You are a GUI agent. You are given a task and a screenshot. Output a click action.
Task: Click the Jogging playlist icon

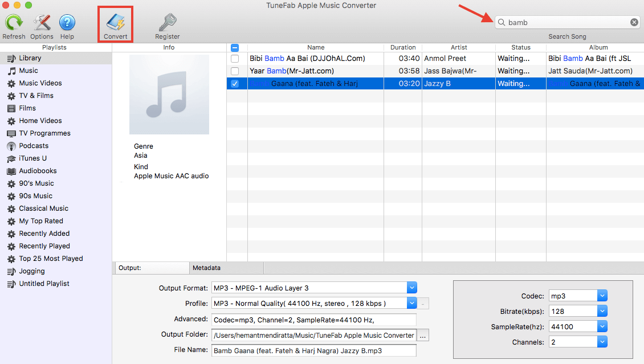click(11, 272)
